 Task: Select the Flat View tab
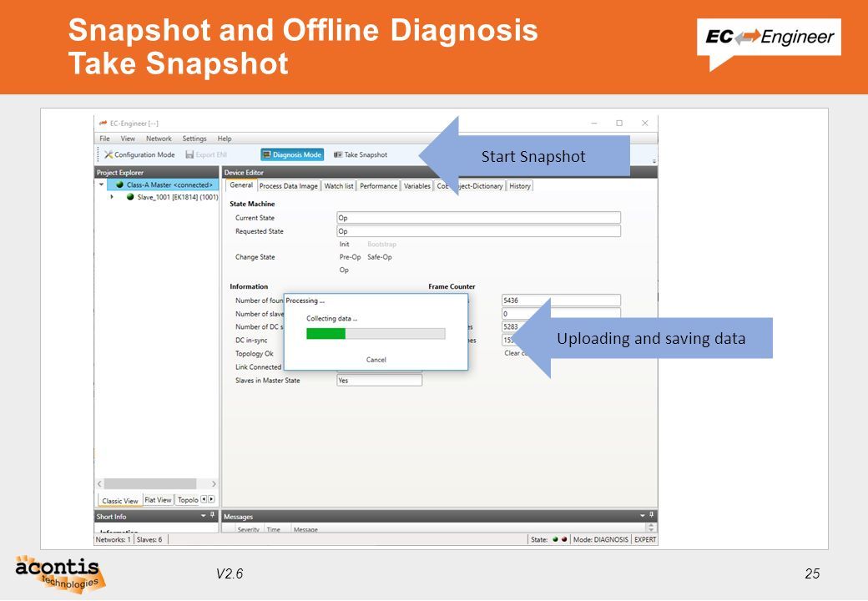(159, 500)
